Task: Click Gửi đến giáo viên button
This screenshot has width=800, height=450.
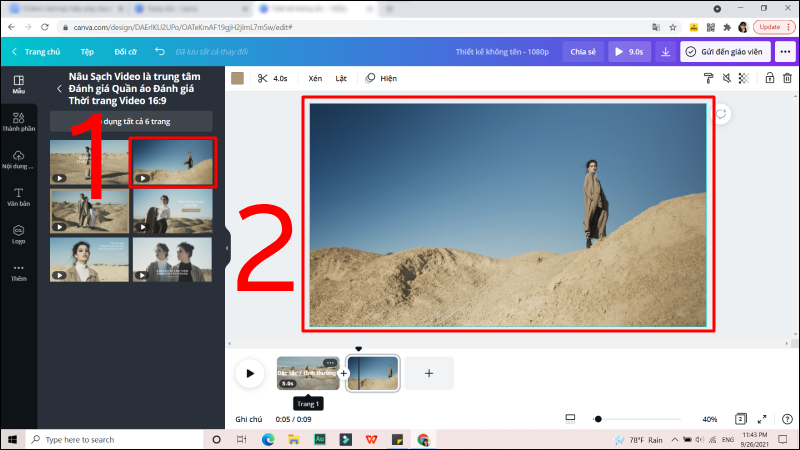Action: (x=725, y=52)
